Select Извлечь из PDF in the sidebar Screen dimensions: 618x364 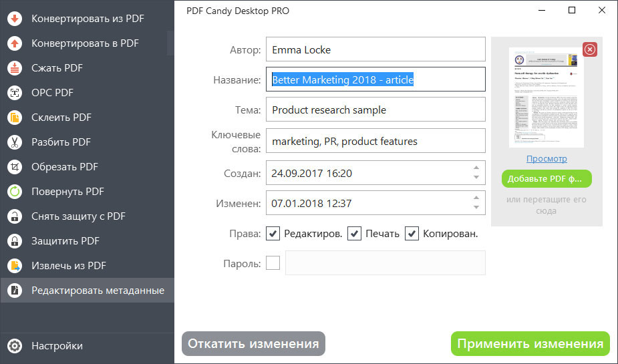[x=69, y=266]
